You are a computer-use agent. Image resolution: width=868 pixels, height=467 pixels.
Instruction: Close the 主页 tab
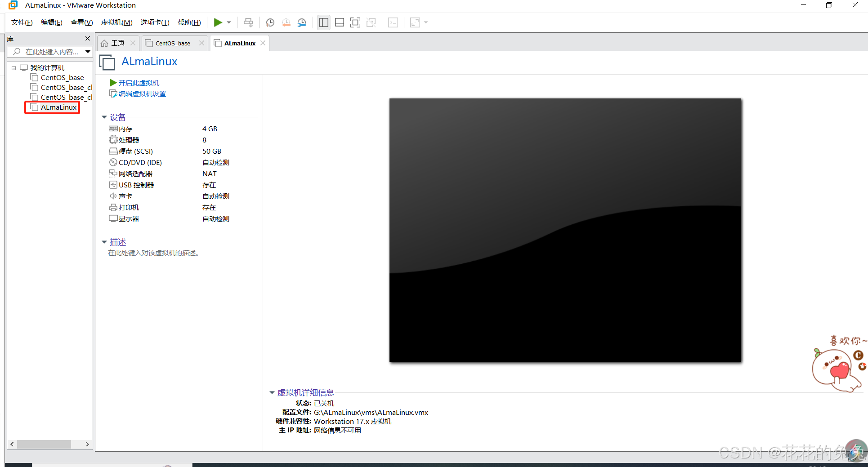[x=133, y=43]
